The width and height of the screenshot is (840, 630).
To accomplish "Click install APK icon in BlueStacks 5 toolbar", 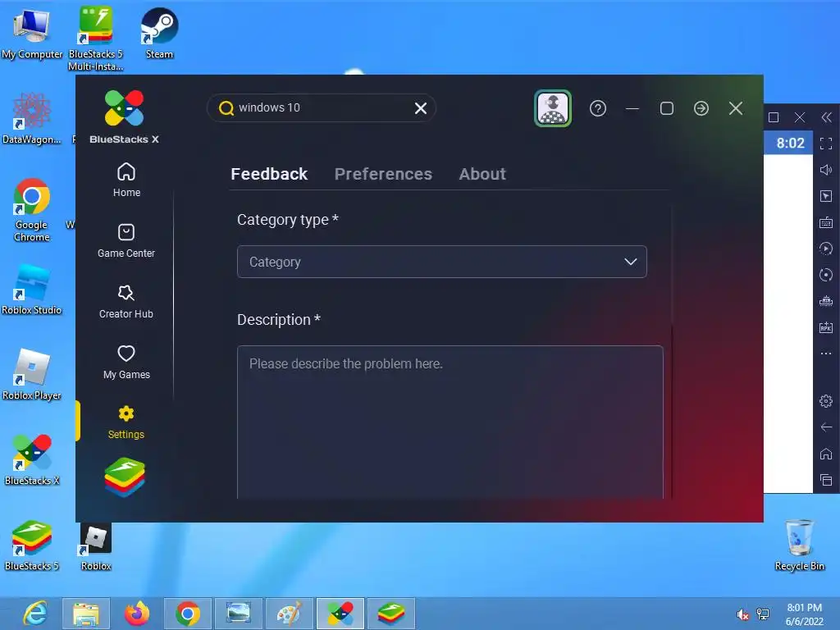I will pos(826,327).
